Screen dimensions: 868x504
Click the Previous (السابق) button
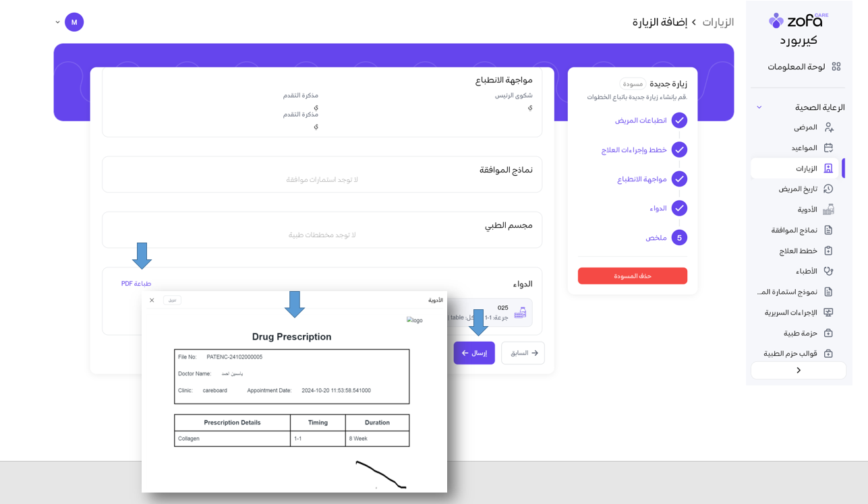click(x=523, y=353)
